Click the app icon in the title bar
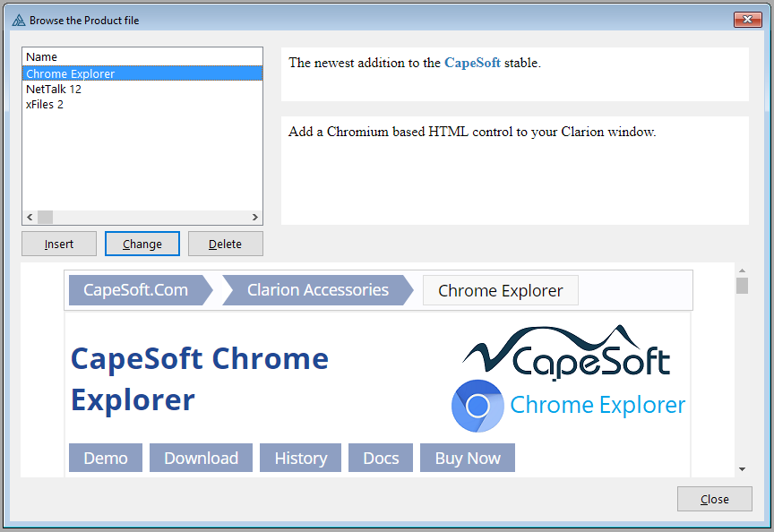The image size is (774, 532). pos(18,20)
